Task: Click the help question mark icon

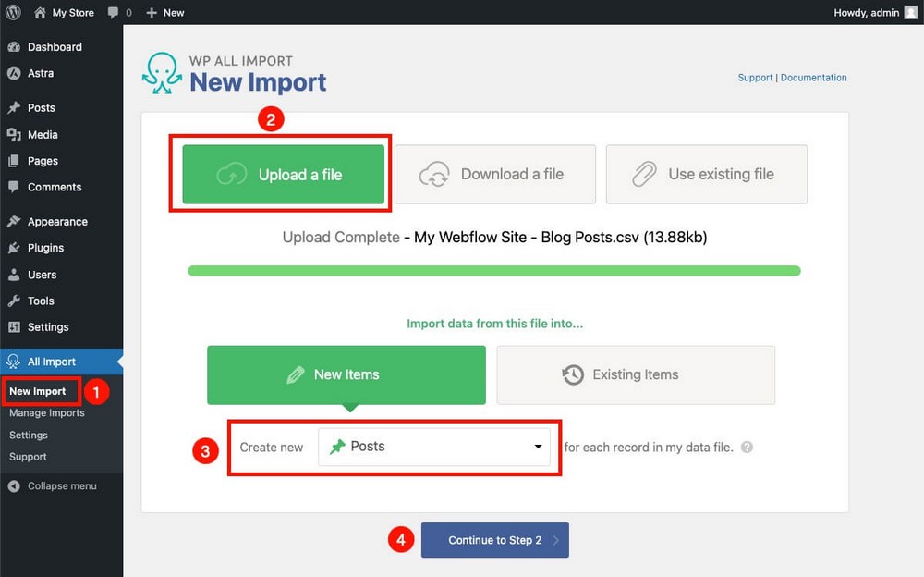Action: 747,448
